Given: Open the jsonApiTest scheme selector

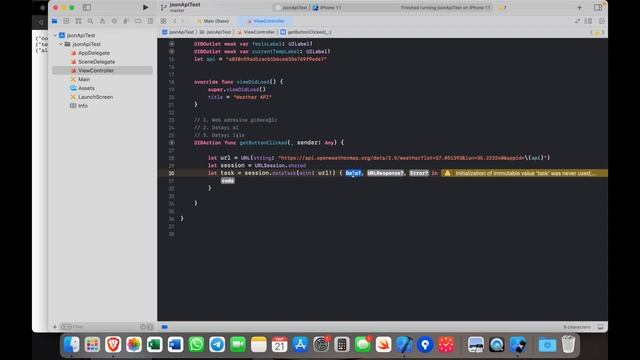Looking at the screenshot, I should click(x=292, y=7).
